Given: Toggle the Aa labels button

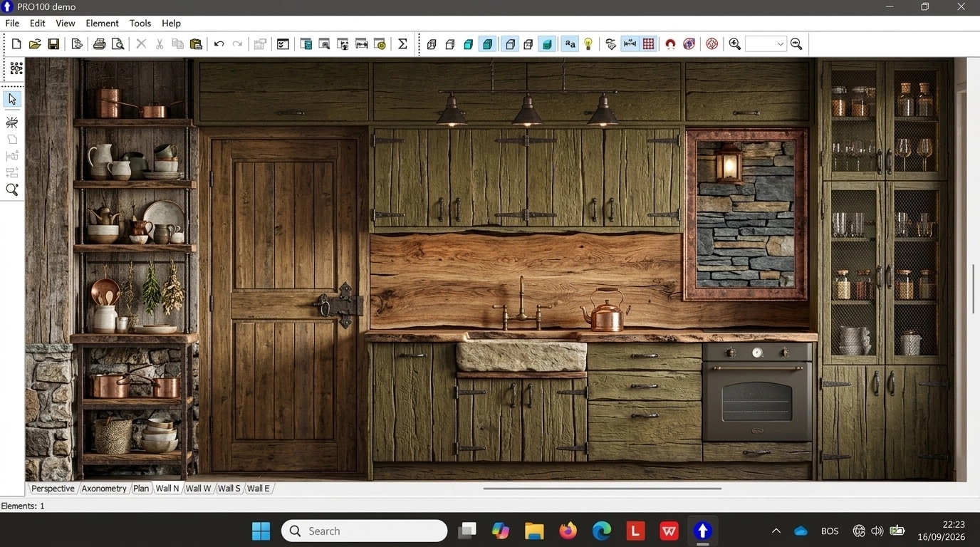Looking at the screenshot, I should (570, 44).
